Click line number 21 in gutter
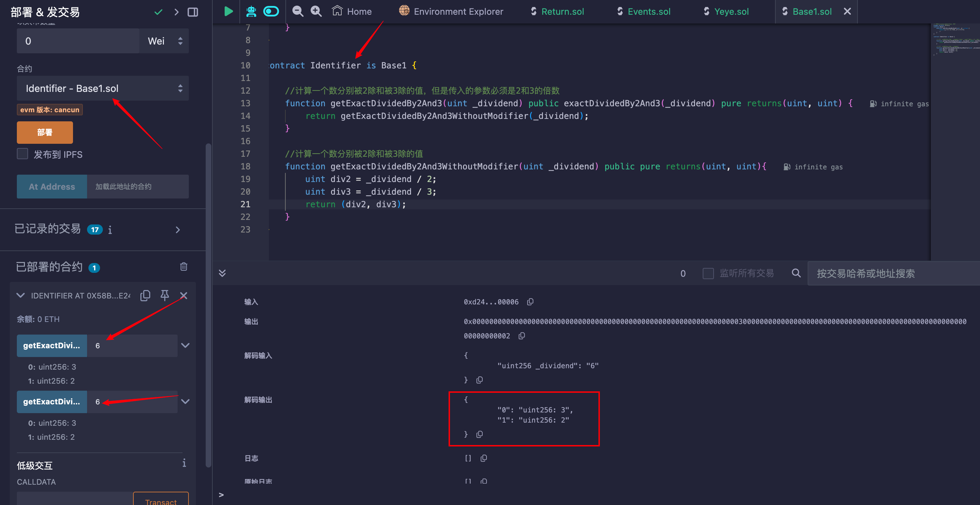 click(245, 204)
